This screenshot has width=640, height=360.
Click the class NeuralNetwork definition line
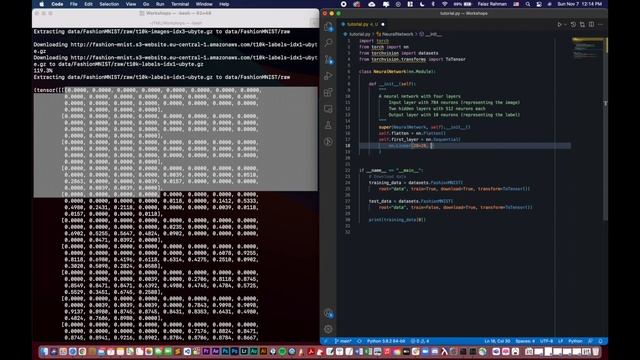click(397, 71)
